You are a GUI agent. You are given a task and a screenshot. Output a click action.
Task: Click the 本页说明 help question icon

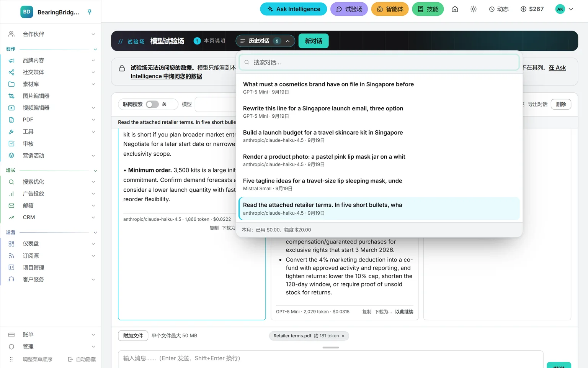[x=197, y=41]
